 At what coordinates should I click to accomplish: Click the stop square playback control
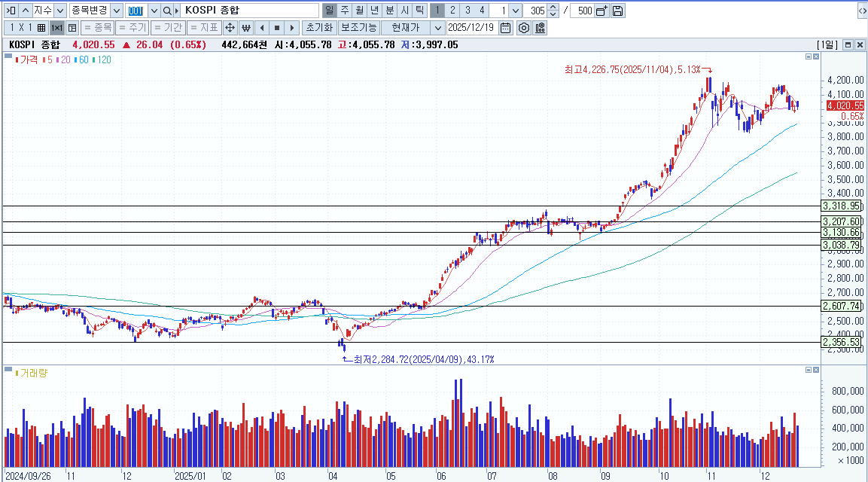pyautogui.click(x=277, y=28)
